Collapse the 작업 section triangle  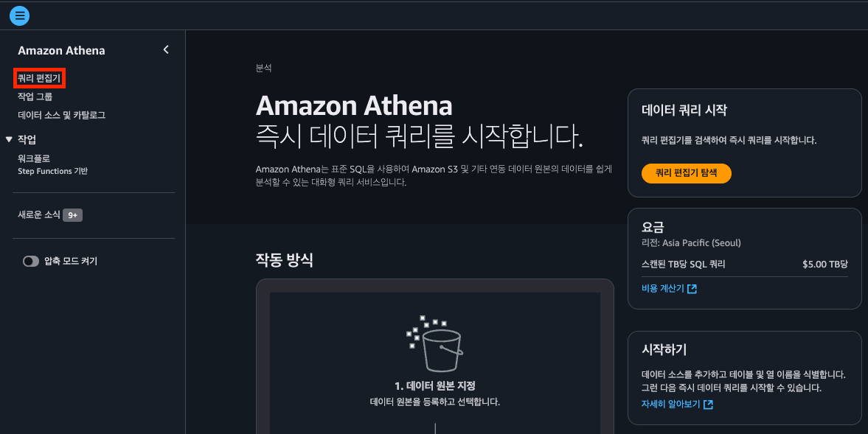(x=9, y=139)
